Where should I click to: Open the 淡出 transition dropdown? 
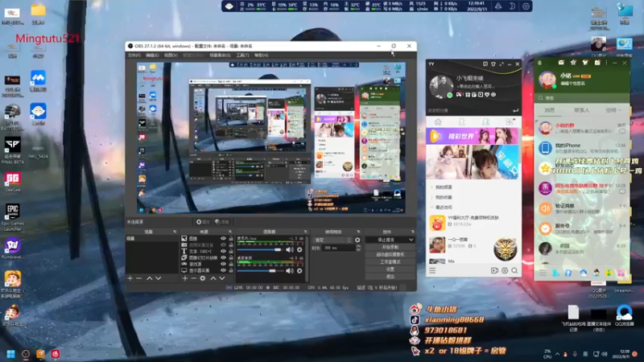click(x=332, y=240)
